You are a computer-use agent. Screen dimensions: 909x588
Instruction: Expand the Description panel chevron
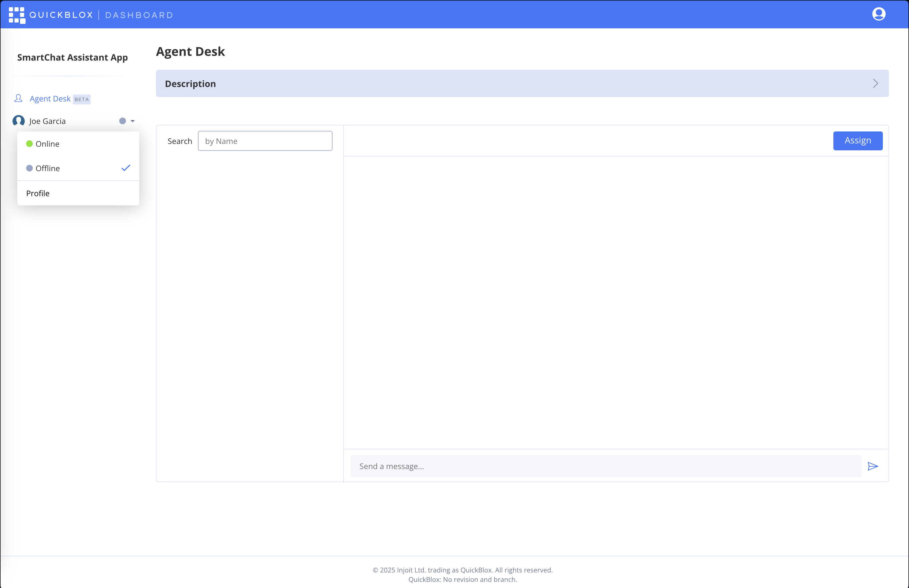tap(875, 83)
